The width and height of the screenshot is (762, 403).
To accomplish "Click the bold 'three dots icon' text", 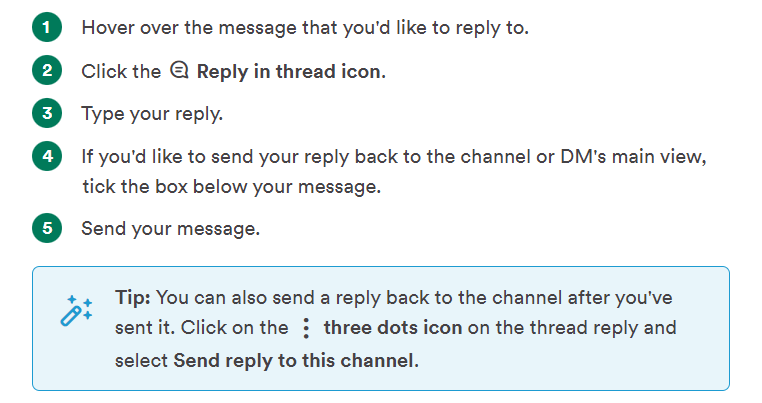I will pos(393,328).
